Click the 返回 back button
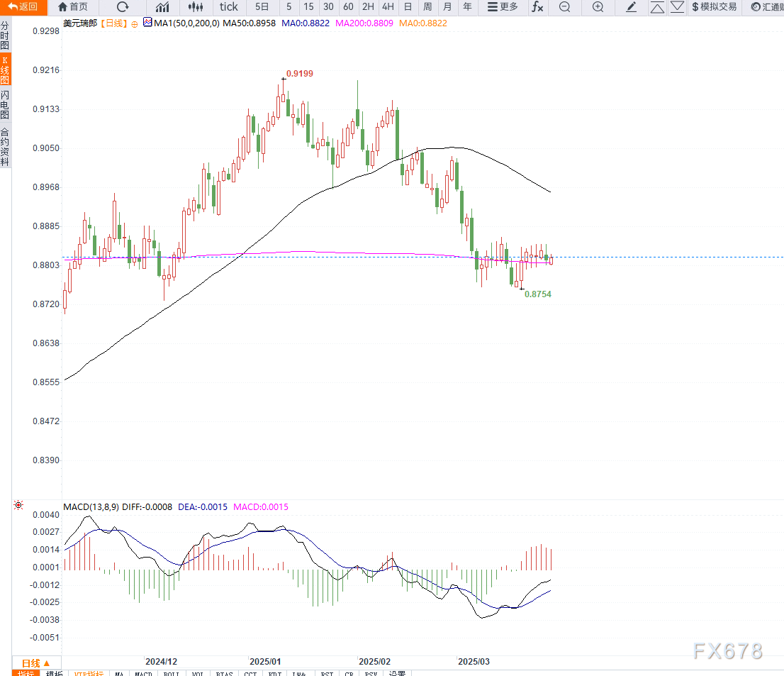Viewport: 784px width, 676px height. tap(23, 7)
